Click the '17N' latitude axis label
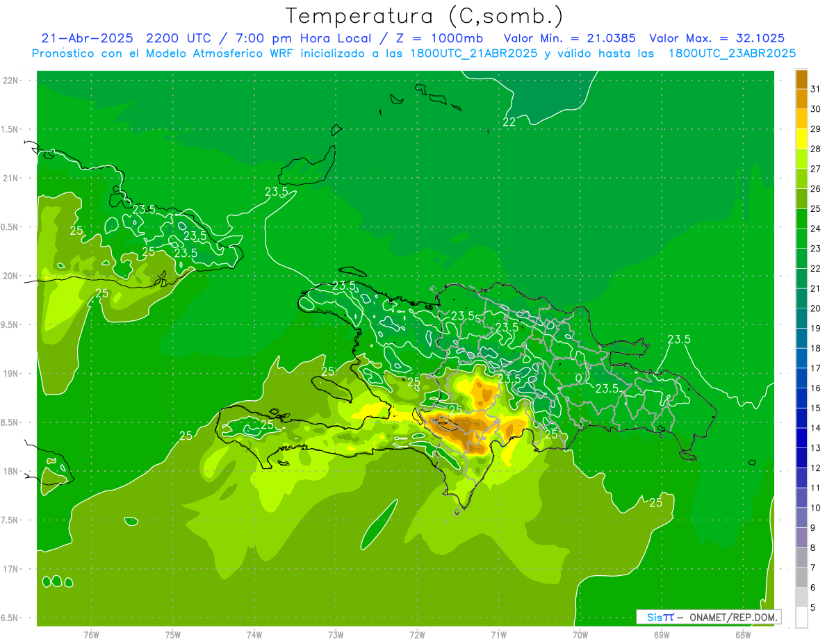Screen dimensions: 834x644 (11, 569)
